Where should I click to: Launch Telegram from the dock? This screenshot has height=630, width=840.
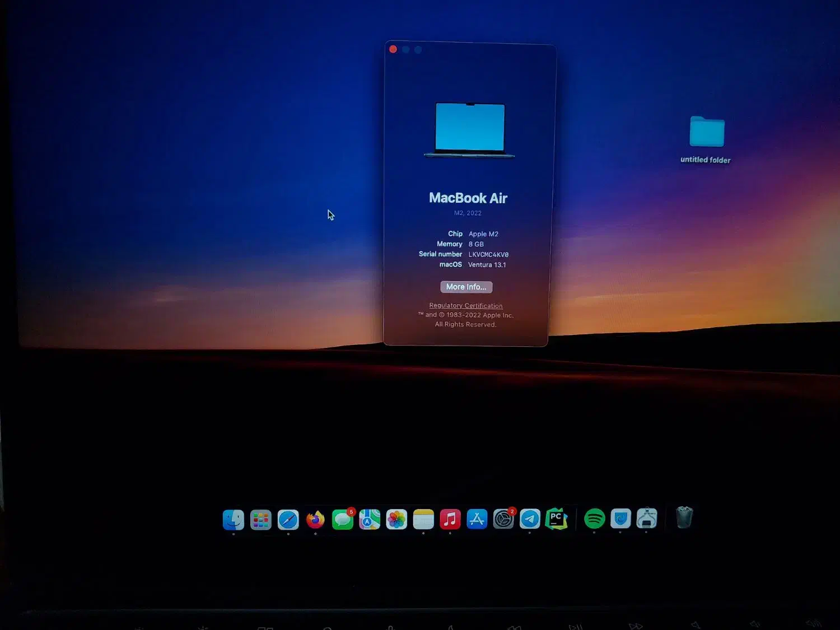[530, 519]
